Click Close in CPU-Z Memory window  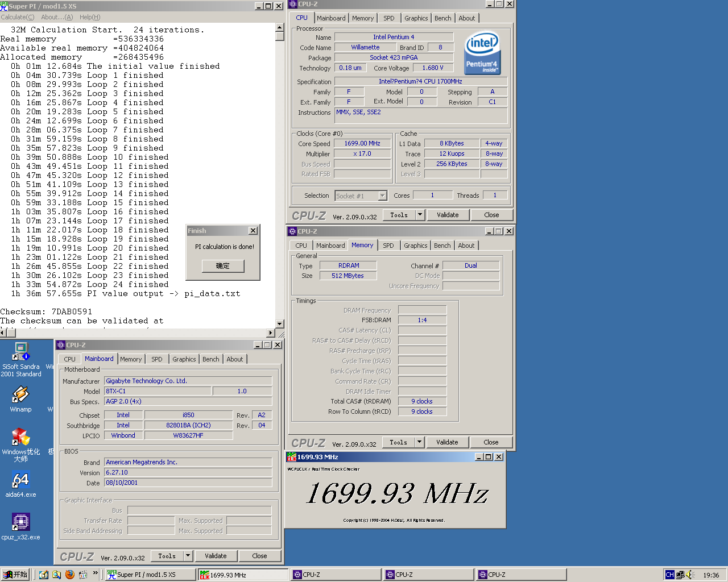coord(491,442)
